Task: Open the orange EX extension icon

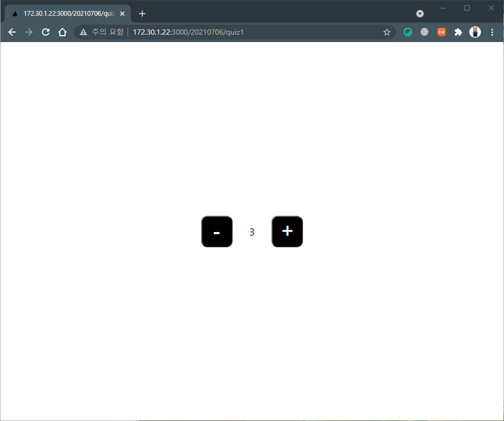Action: (x=442, y=32)
